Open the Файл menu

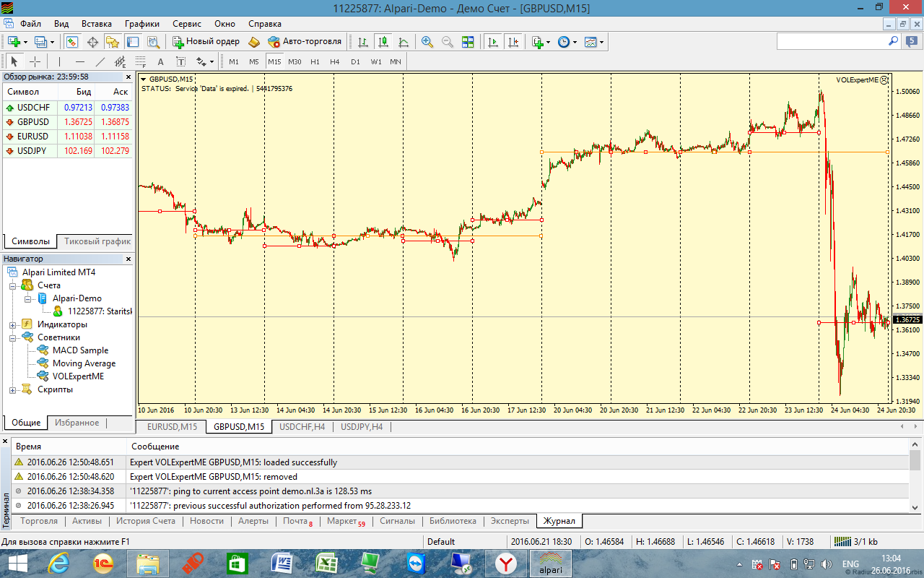(30, 23)
